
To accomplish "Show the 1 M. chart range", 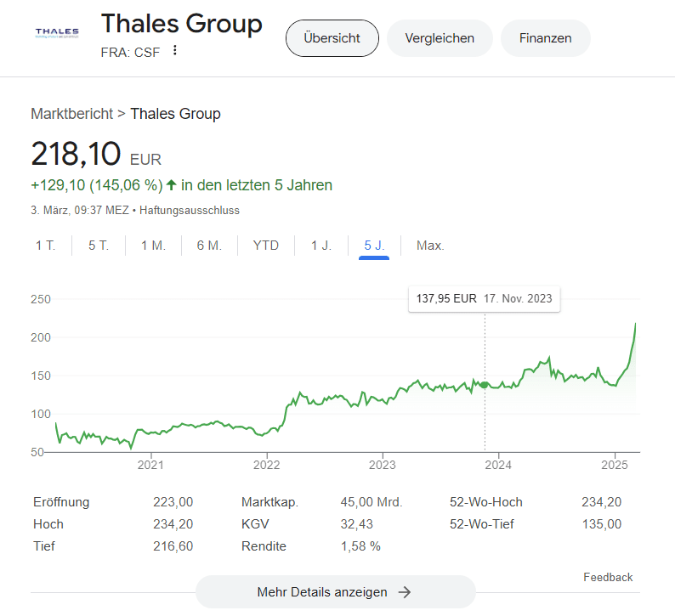I will (x=153, y=246).
